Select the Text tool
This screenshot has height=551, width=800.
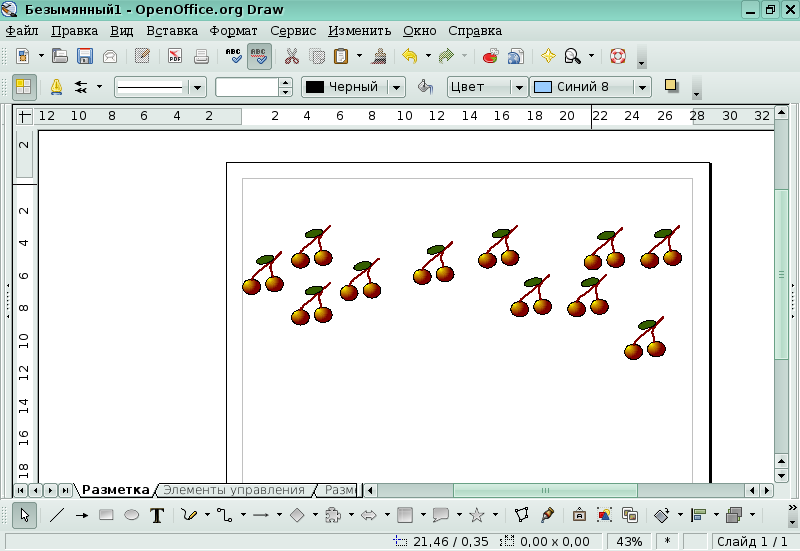click(x=157, y=515)
